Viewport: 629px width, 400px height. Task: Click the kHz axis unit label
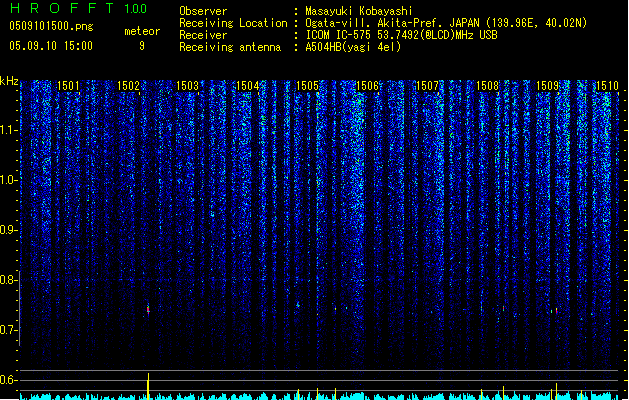[9, 81]
